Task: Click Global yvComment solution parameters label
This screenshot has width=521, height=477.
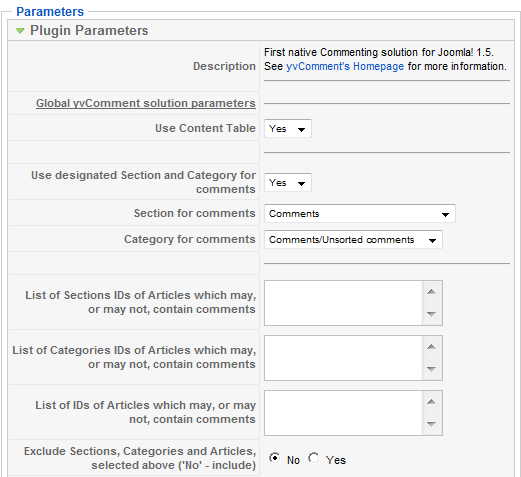Action: click(146, 103)
